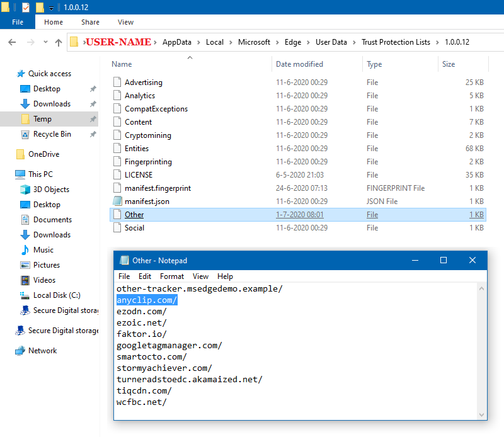The image size is (504, 437).
Task: Open the Music folder in sidebar
Action: (43, 250)
